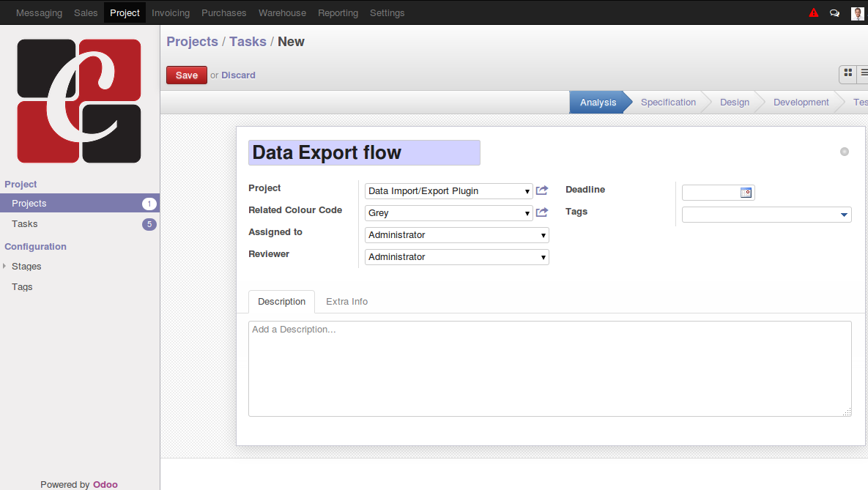Switch to the Description tab
The width and height of the screenshot is (868, 490).
[282, 302]
